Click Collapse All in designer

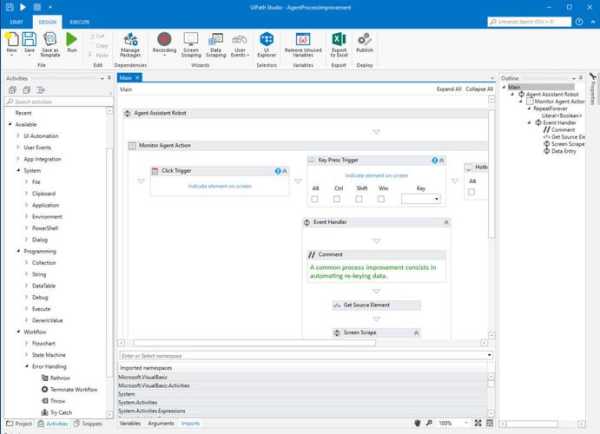[479, 89]
